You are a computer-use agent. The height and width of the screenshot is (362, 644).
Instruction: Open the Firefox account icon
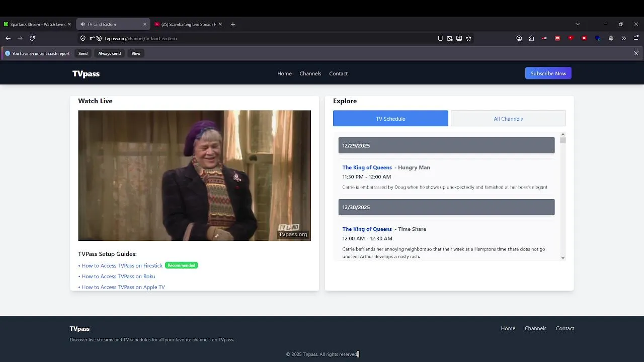tap(519, 38)
